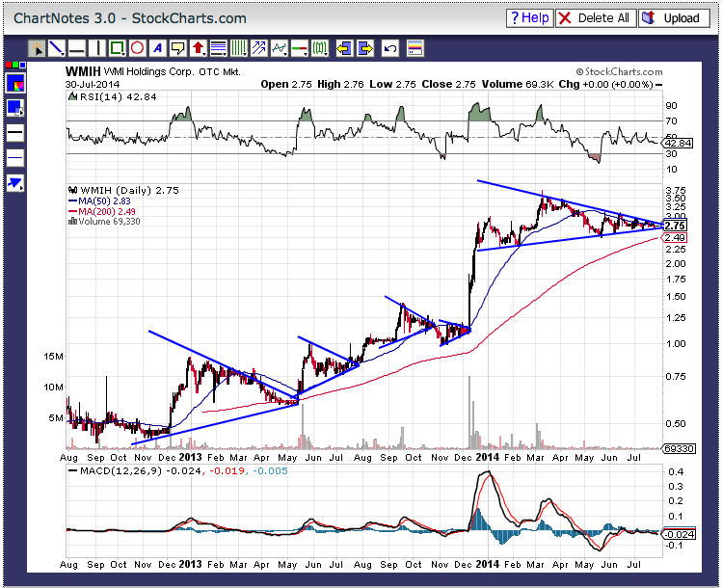This screenshot has width=722, height=588.
Task: Send annotation to back with left arrow
Action: [x=344, y=48]
